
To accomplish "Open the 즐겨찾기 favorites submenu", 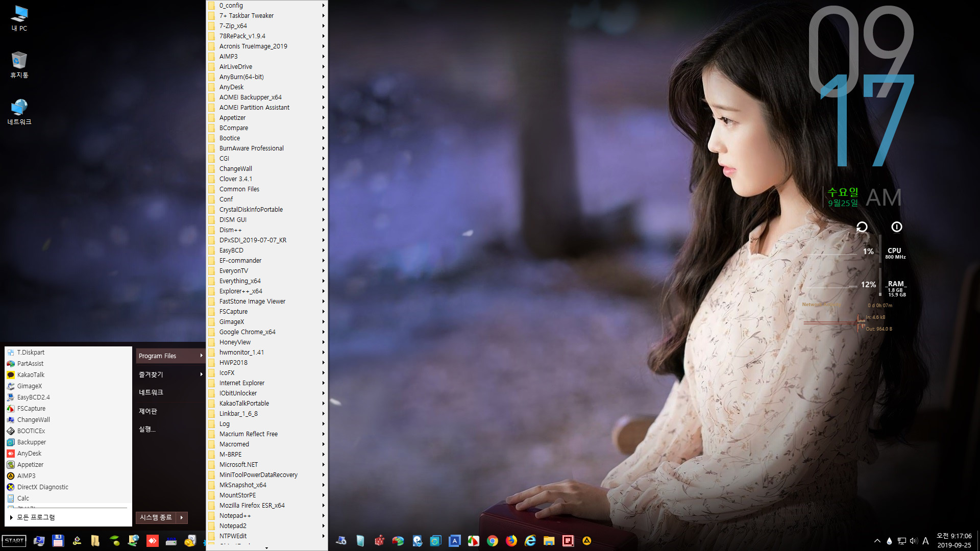I will (x=170, y=374).
